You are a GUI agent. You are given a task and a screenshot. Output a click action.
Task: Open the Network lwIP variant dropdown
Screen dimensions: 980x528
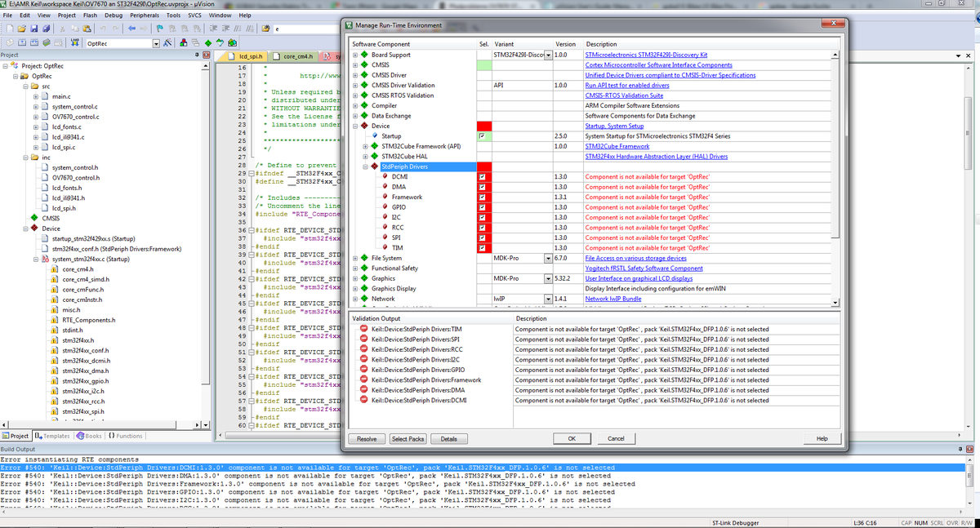[548, 299]
